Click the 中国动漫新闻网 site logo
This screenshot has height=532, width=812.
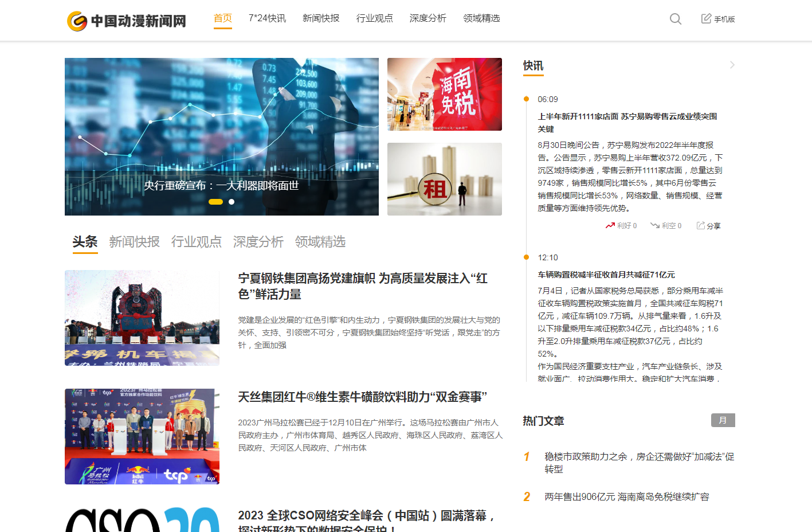[127, 21]
